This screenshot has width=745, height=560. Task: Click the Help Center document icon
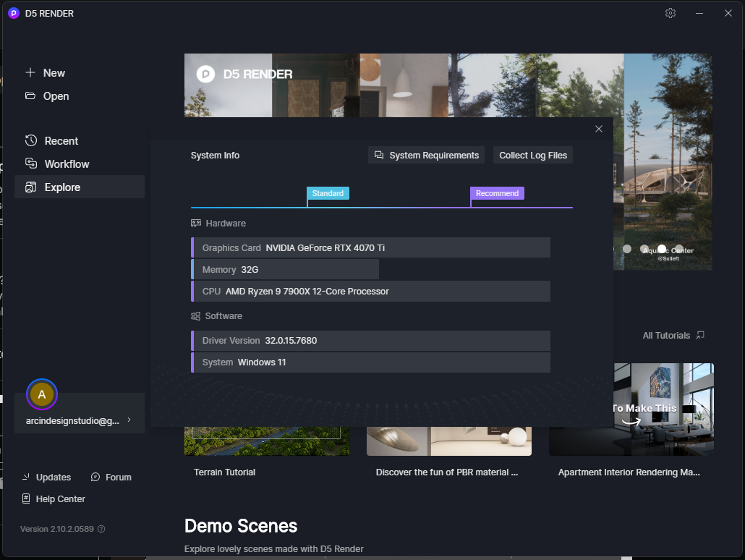[26, 499]
